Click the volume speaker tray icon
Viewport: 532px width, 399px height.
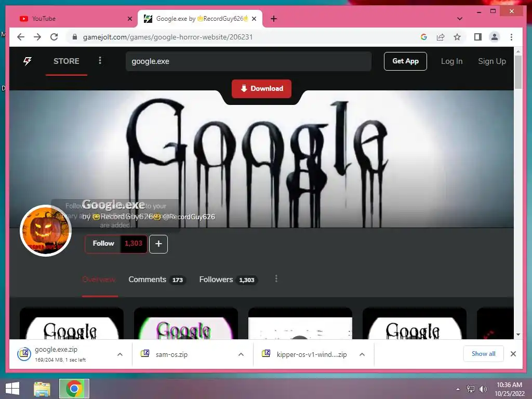tap(483, 389)
